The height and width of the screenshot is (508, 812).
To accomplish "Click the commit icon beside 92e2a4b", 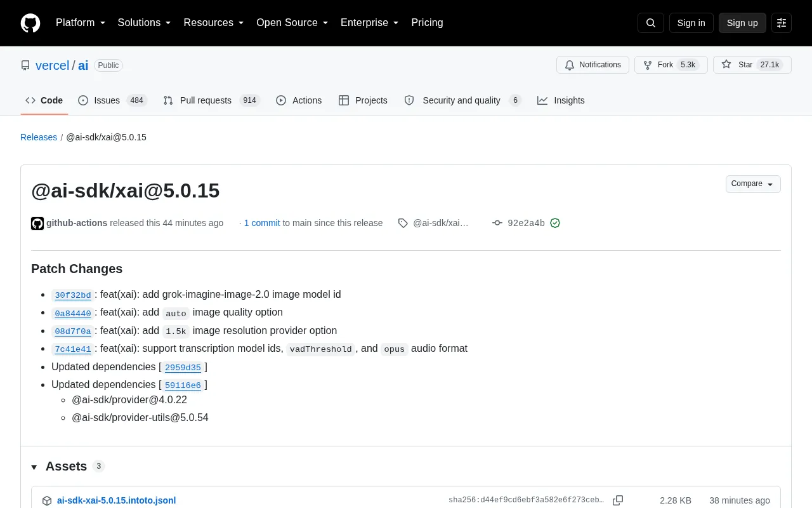I will (x=497, y=223).
